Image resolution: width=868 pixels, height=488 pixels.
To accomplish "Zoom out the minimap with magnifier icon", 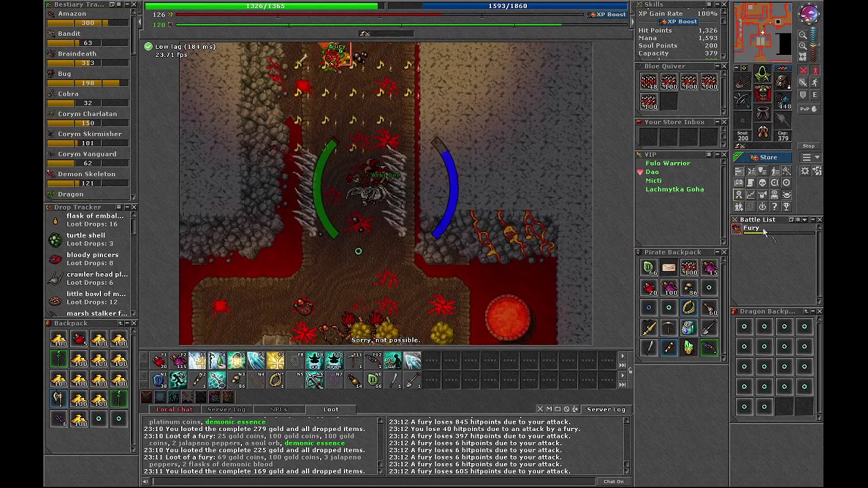I will (x=803, y=35).
